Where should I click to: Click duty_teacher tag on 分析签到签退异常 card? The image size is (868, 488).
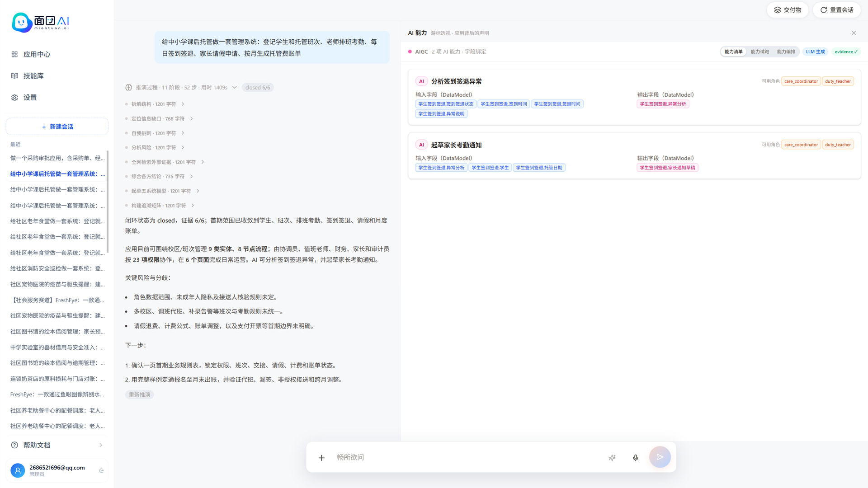click(x=838, y=81)
